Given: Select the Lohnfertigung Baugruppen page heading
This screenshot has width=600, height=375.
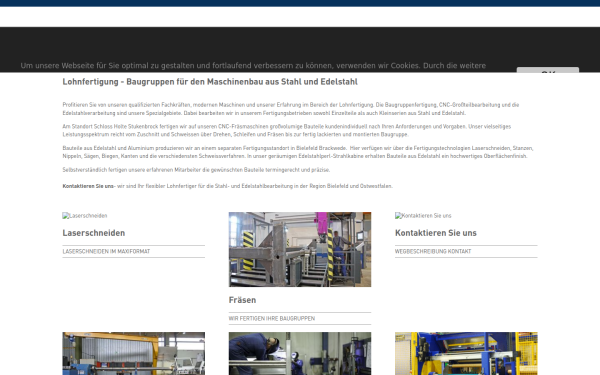Looking at the screenshot, I should (x=210, y=82).
